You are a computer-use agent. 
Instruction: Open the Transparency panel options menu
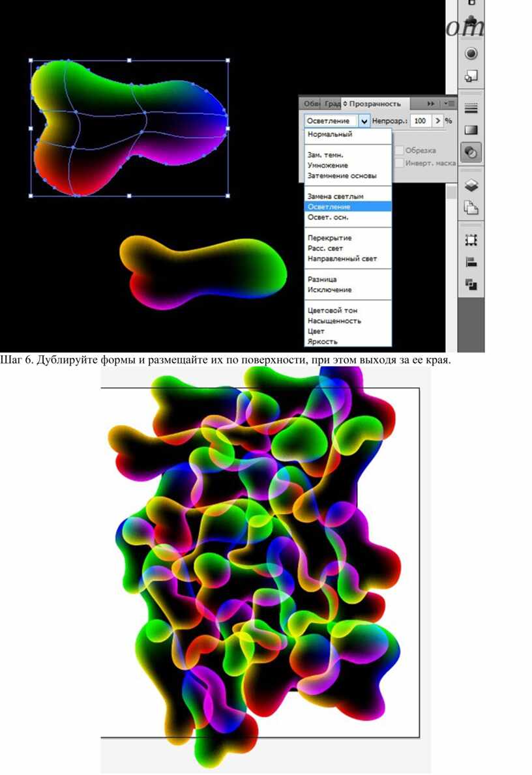(449, 104)
